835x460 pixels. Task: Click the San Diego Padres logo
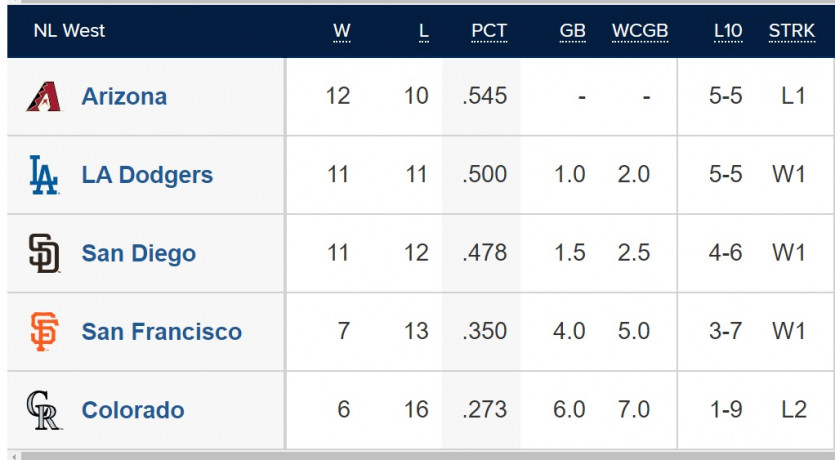tap(44, 253)
